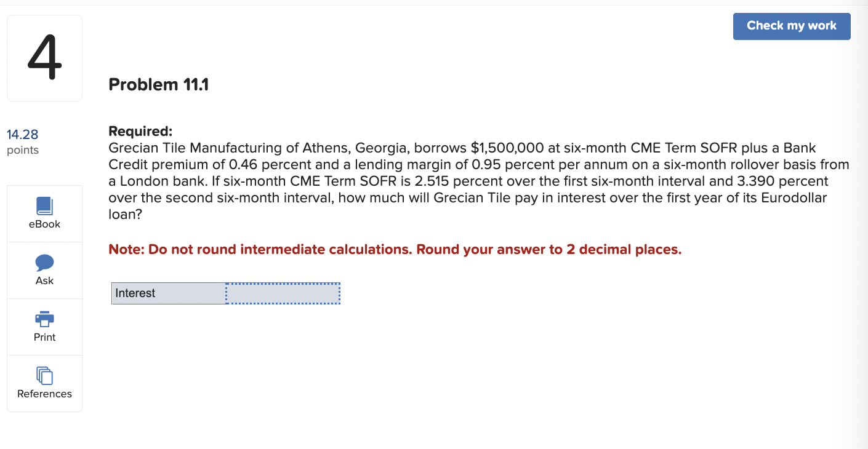Click the eBook book icon in the sidebar
This screenshot has height=449, width=868.
pyautogui.click(x=44, y=206)
